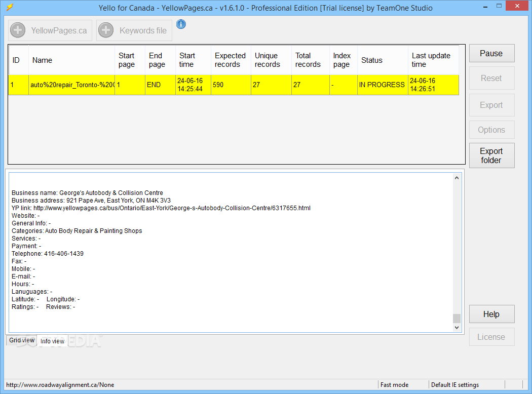Pause the running job
Screen dimensions: 532x394
point(491,53)
